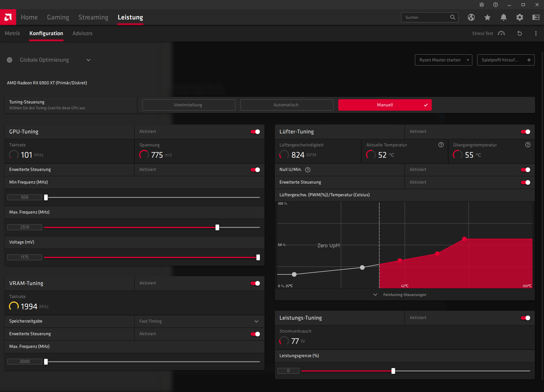Viewport: 544px width, 392px height.
Task: Toggle Lüfter Erweiterte Steuerung switch
Action: click(x=526, y=182)
